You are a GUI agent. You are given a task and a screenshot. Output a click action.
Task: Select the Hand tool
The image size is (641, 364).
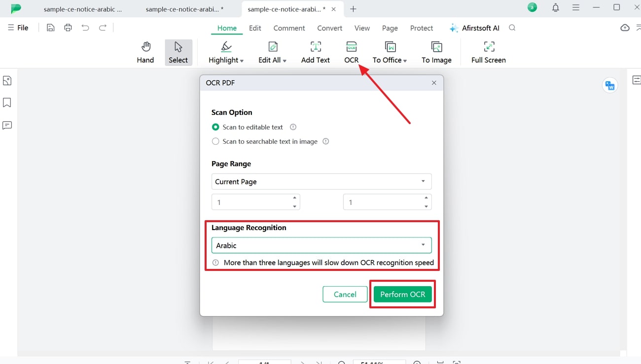pyautogui.click(x=145, y=53)
